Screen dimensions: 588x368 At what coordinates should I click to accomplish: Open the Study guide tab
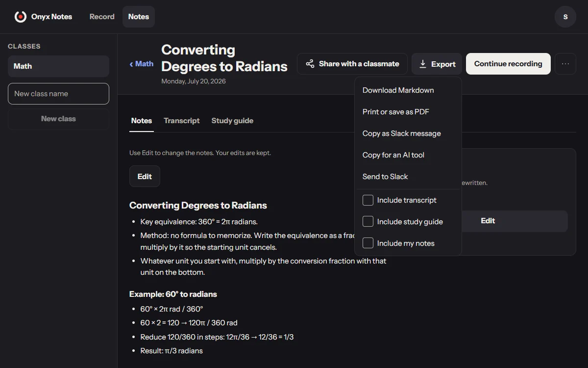232,121
